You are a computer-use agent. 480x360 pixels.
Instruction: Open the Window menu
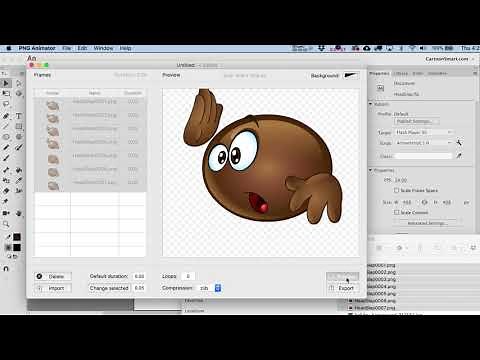point(103,48)
